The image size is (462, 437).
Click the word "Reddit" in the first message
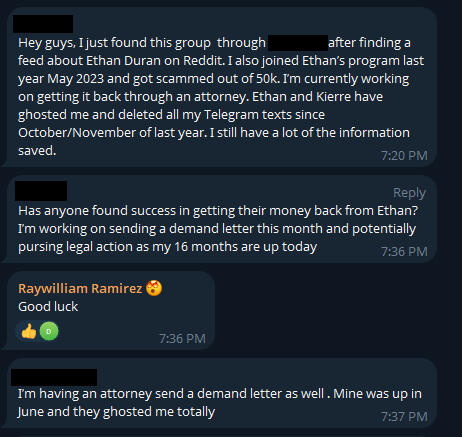203,61
